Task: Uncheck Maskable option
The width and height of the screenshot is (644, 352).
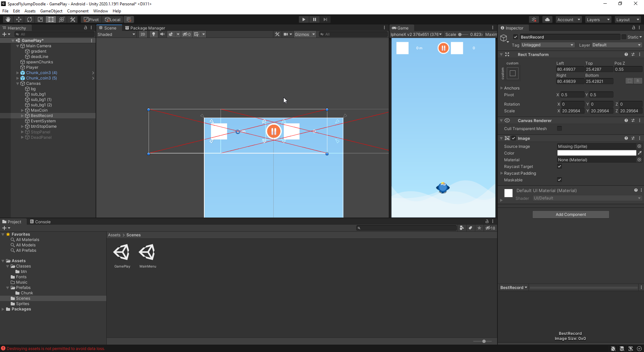Action: tap(559, 180)
